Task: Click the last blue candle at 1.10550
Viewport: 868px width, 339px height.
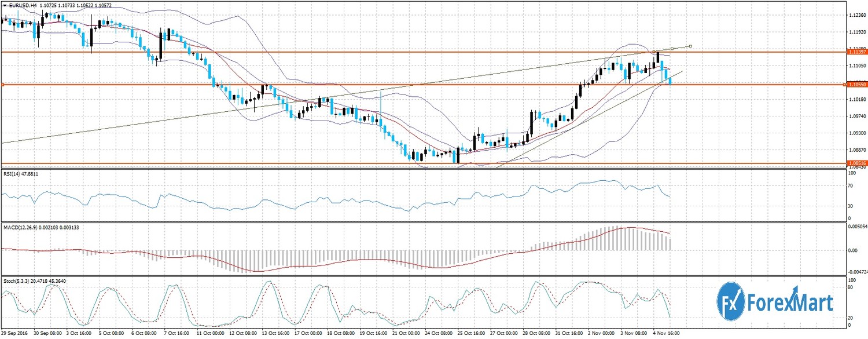Action: click(x=670, y=81)
